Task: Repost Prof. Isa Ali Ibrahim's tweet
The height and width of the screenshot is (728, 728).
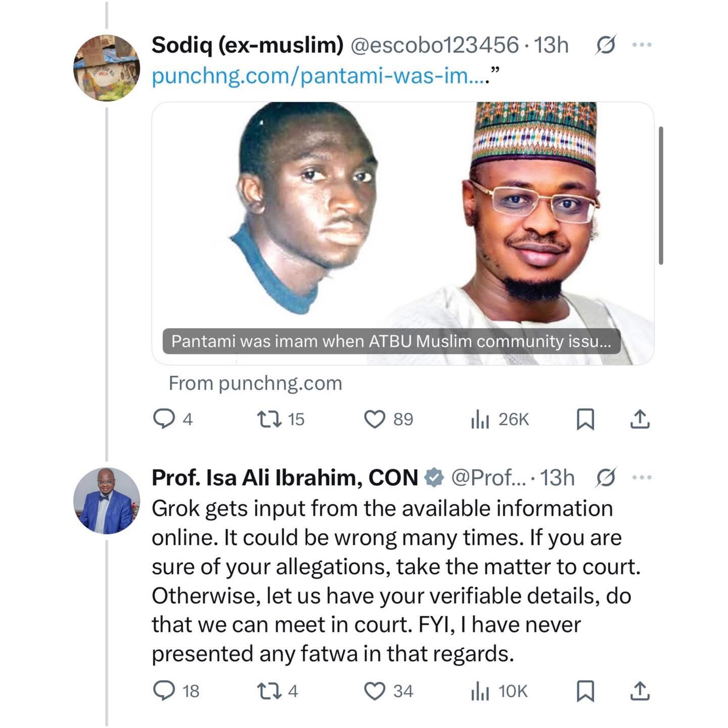Action: click(x=268, y=691)
